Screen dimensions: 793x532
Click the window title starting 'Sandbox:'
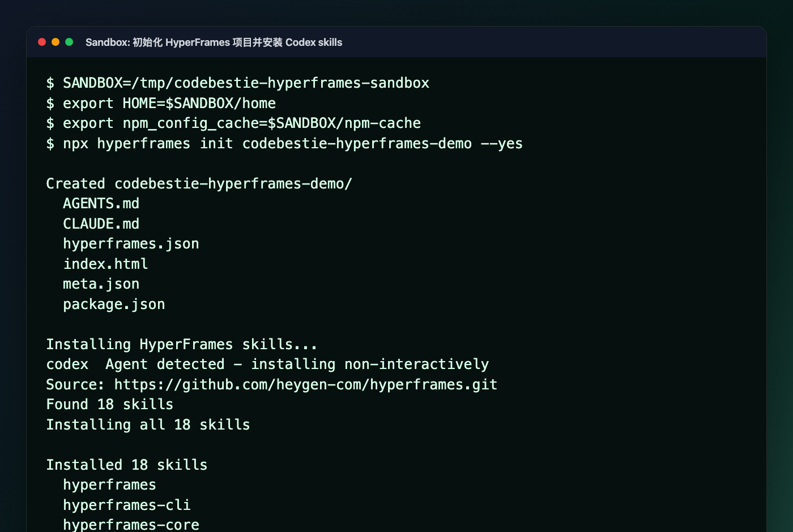(214, 42)
